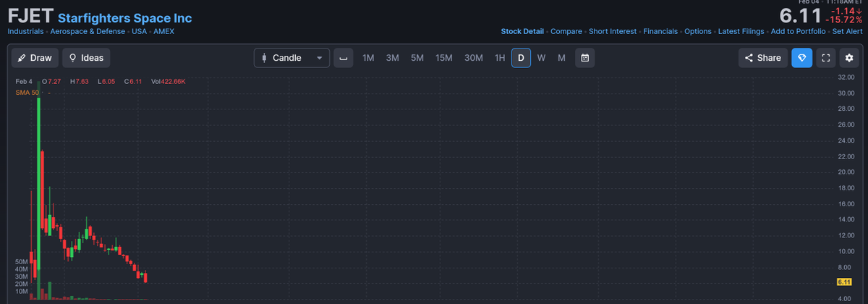
Task: Click the USA country link
Action: click(139, 32)
